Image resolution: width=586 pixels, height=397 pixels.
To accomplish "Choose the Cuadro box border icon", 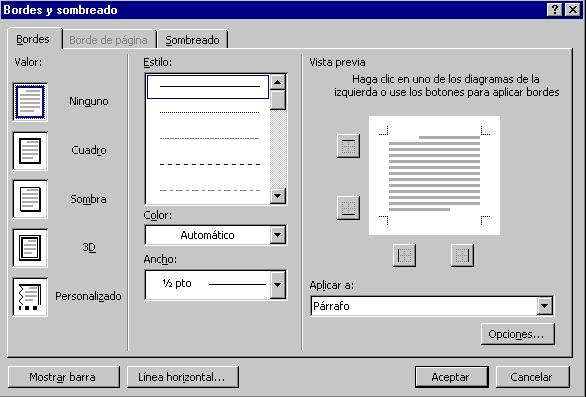I will click(30, 151).
